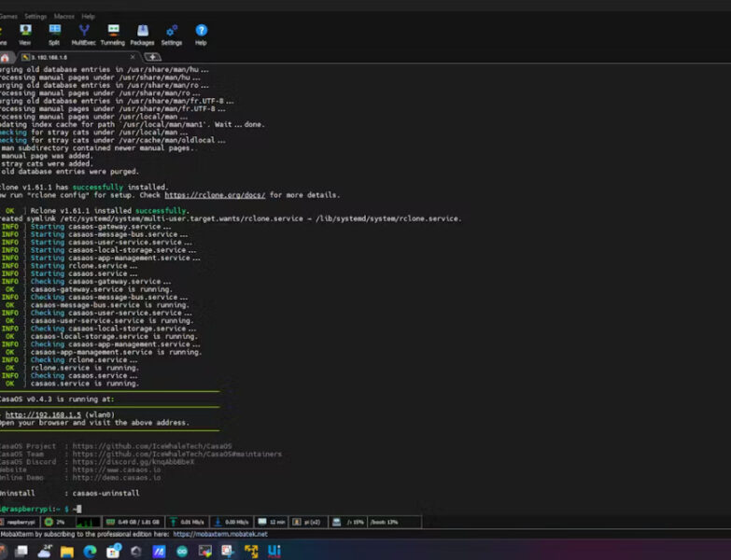This screenshot has height=560, width=731.
Task: Open a new terminal tab
Action: pyautogui.click(x=151, y=57)
